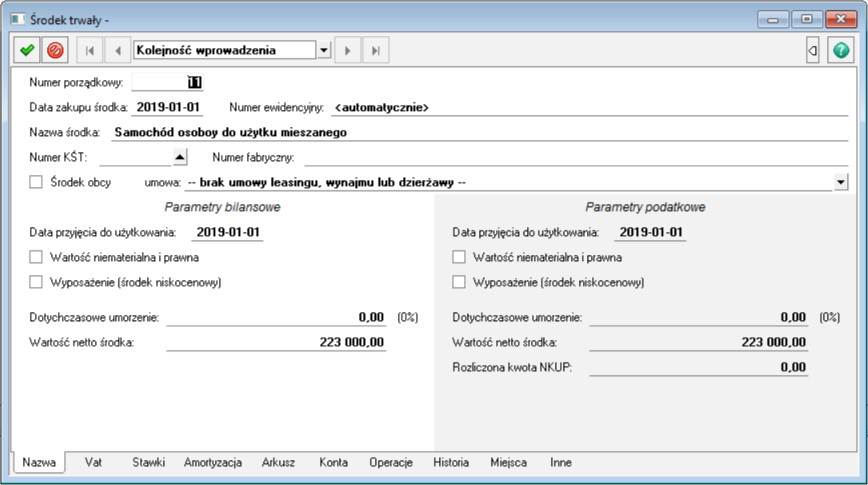Screen dimensions: 868x485
Task: Open the Numer KŚT picker arrow
Action: pos(180,157)
